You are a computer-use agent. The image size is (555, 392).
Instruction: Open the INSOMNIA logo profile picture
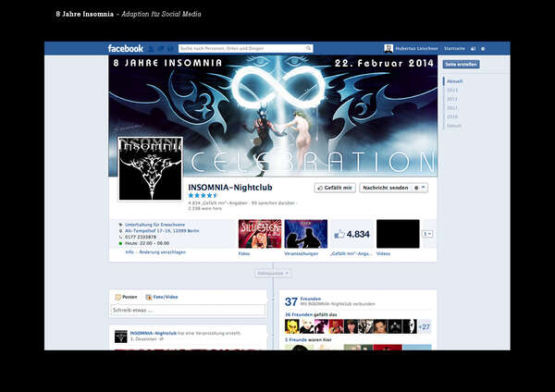coord(150,168)
